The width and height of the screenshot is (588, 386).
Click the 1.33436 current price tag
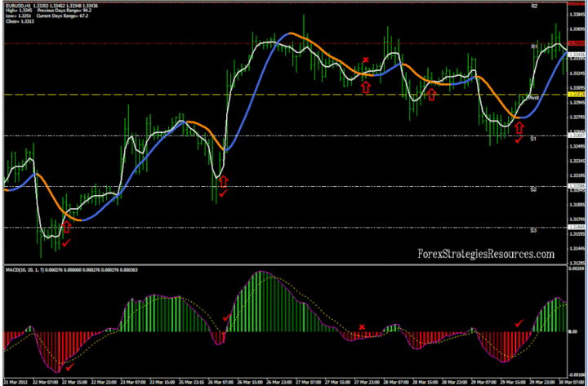pyautogui.click(x=577, y=55)
